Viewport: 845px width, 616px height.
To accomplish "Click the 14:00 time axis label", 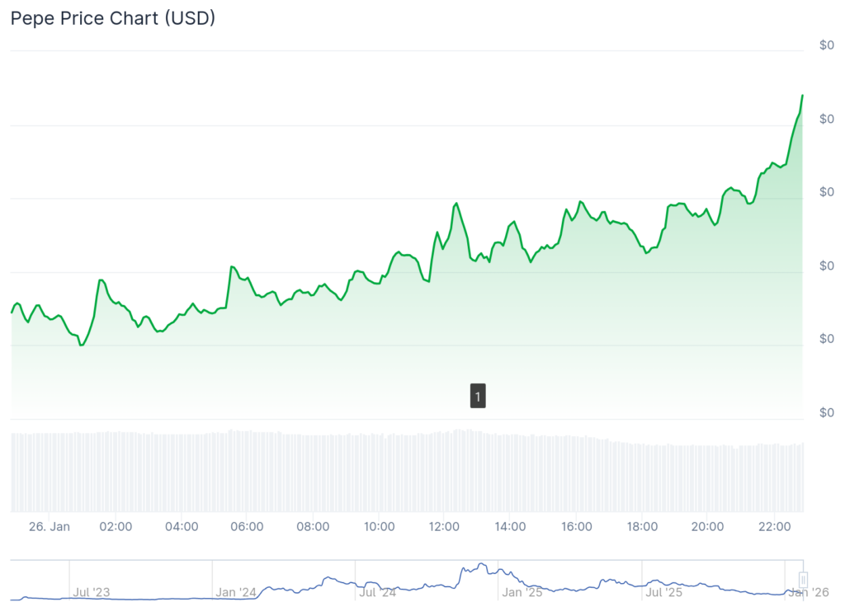I will click(510, 526).
